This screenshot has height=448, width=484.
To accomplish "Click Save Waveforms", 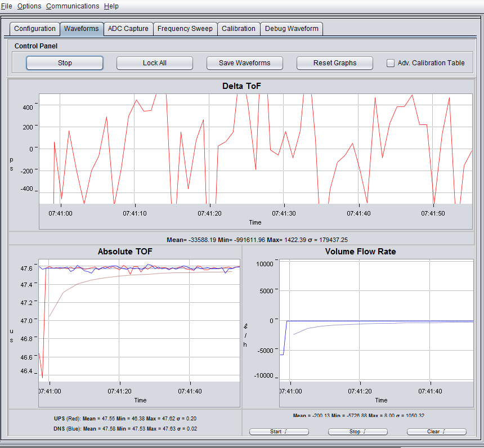I will pos(244,63).
